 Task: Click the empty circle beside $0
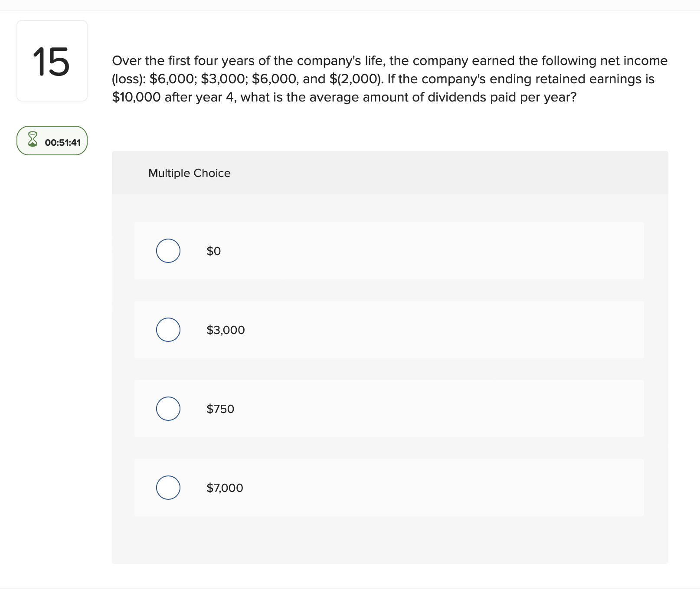click(x=168, y=251)
